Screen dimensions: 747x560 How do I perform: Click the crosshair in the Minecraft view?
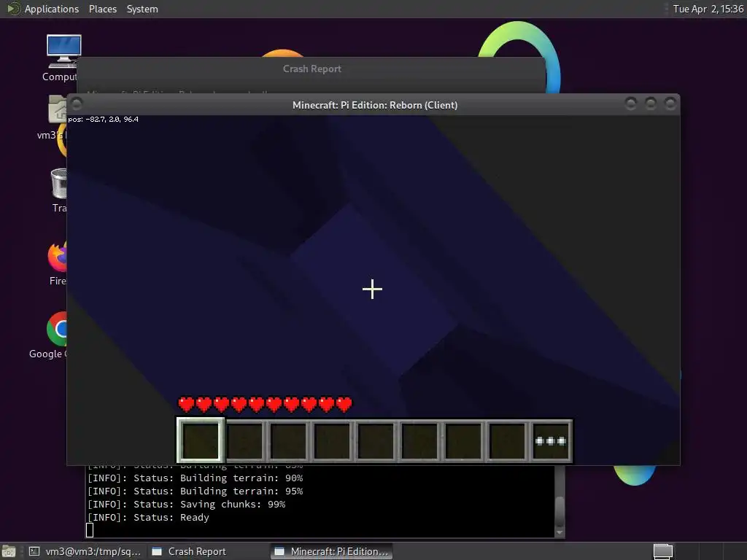[372, 289]
